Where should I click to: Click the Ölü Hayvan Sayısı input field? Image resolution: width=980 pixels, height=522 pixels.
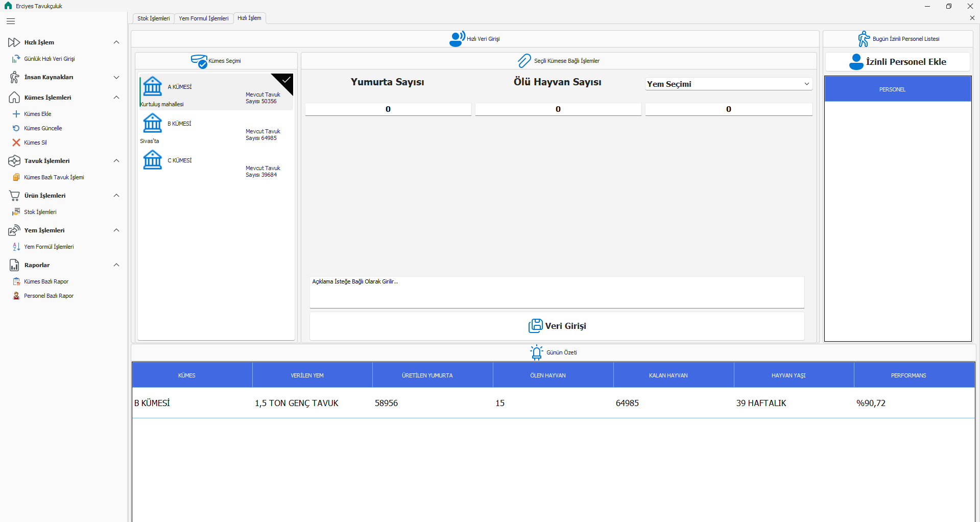pyautogui.click(x=558, y=109)
